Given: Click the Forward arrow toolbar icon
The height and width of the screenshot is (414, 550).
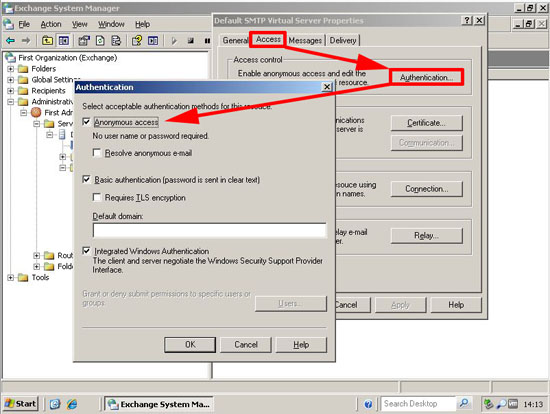Looking at the screenshot, I should (26, 41).
